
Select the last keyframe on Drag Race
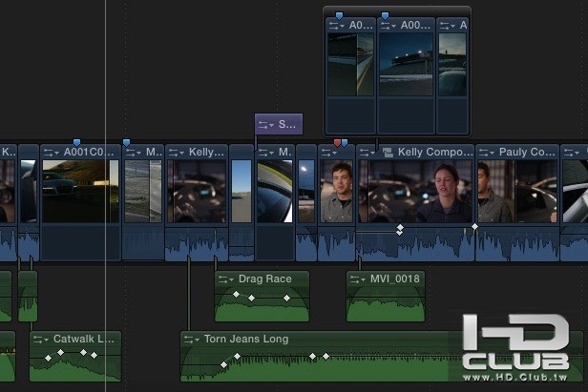pyautogui.click(x=287, y=298)
